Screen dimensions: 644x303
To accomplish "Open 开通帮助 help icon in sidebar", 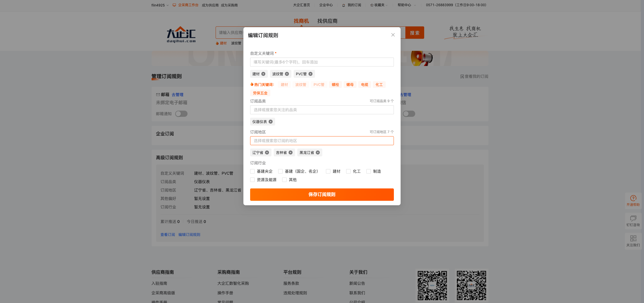I will [633, 198].
